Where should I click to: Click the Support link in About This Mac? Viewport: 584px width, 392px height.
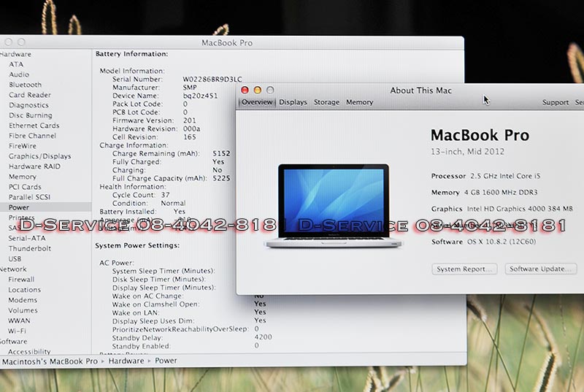pos(556,102)
